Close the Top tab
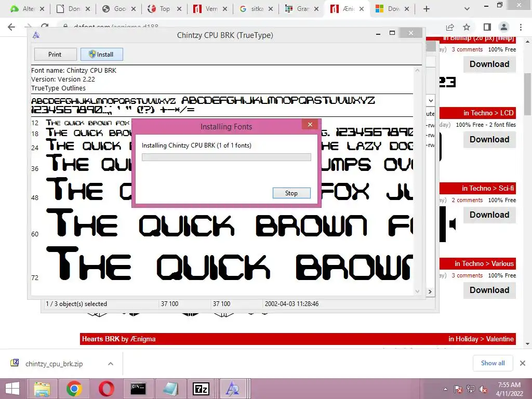This screenshot has height=399, width=532. tap(179, 9)
